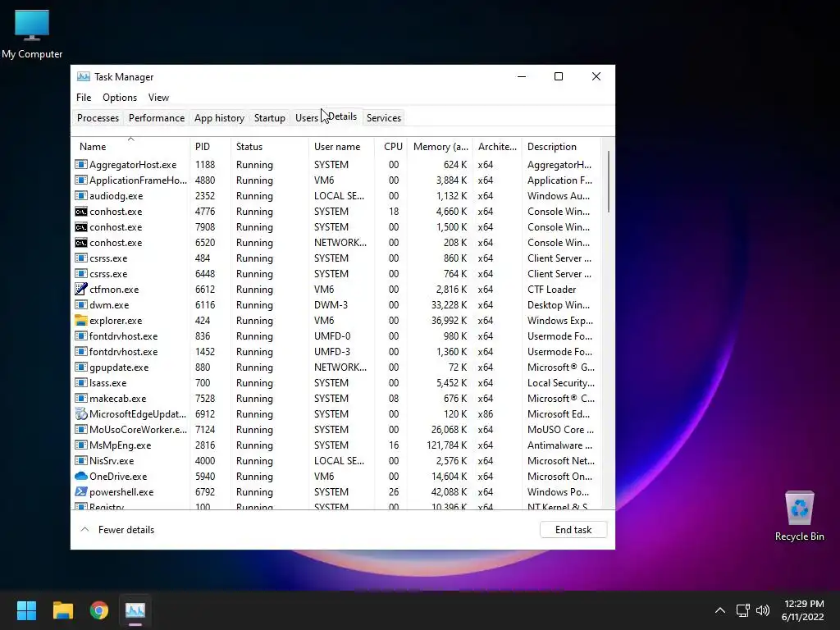Sort by the User name column header
Viewport: 840px width, 630px height.
[341, 147]
